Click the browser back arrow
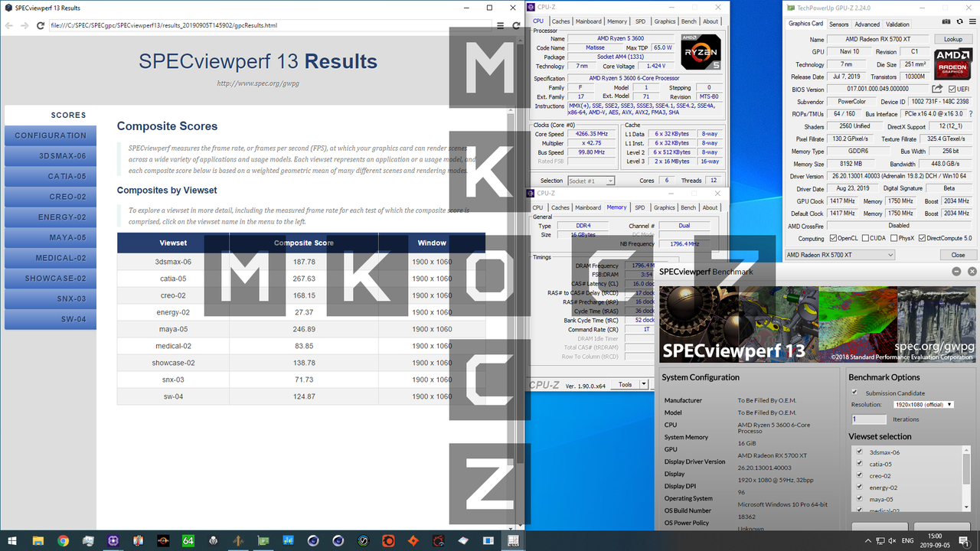This screenshot has width=980, height=551. 9,25
